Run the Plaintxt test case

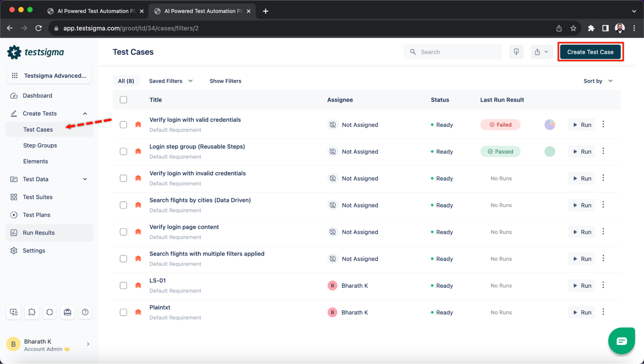tap(582, 312)
